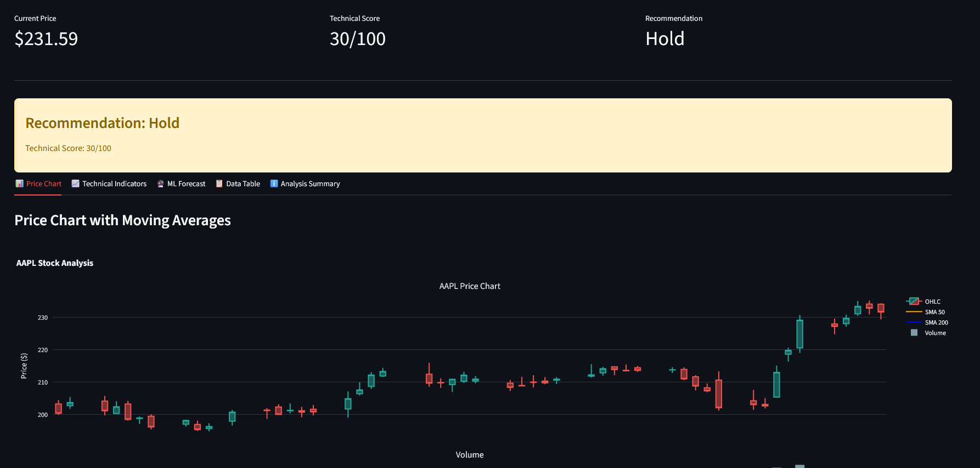Click the long red candlestick dropping near 202
980x468 pixels.
coord(719,393)
